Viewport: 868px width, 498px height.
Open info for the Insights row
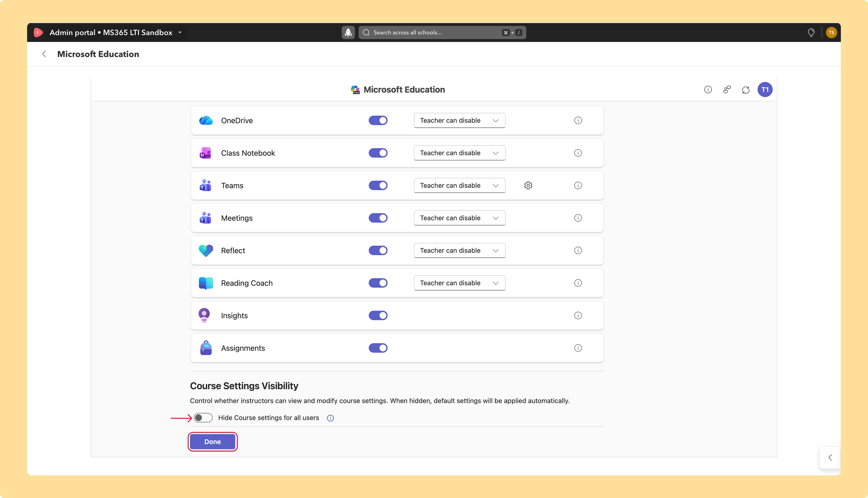(578, 315)
